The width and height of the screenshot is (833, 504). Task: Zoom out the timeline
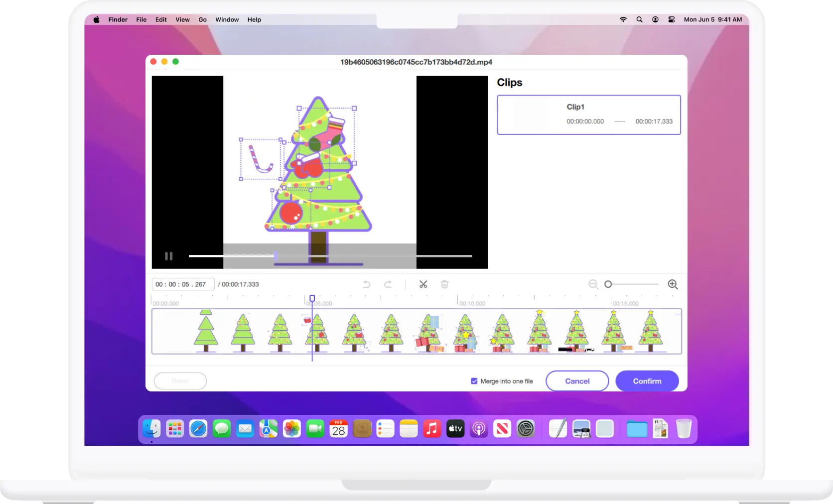(x=593, y=284)
